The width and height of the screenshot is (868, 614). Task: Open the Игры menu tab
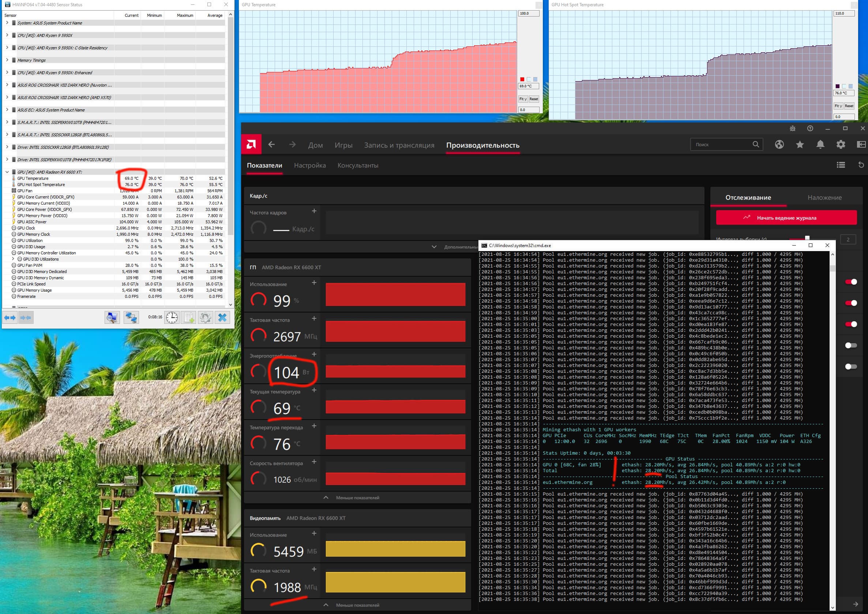(x=343, y=145)
